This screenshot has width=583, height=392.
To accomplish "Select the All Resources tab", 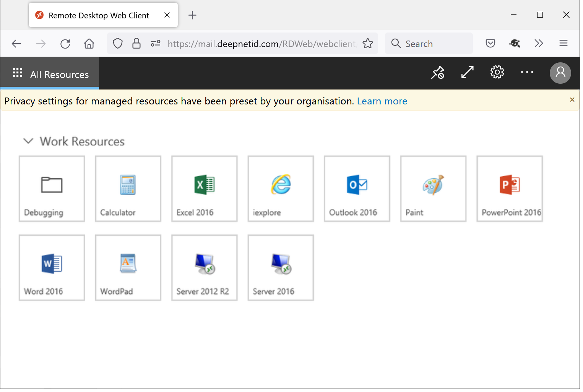I will pyautogui.click(x=50, y=74).
